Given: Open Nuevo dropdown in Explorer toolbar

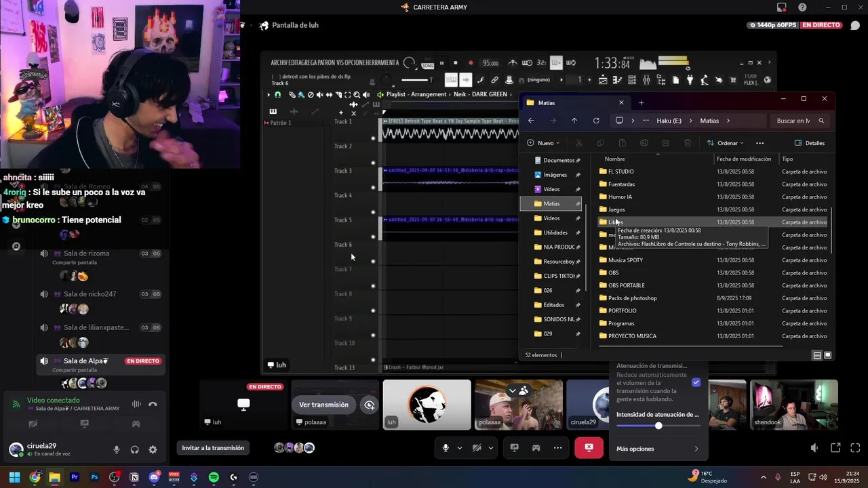Looking at the screenshot, I should pos(544,143).
